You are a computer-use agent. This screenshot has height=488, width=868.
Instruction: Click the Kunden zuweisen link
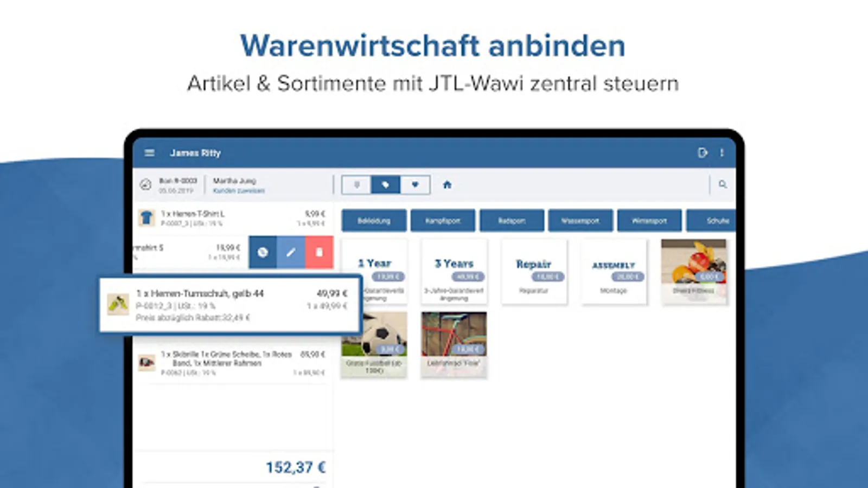(239, 191)
